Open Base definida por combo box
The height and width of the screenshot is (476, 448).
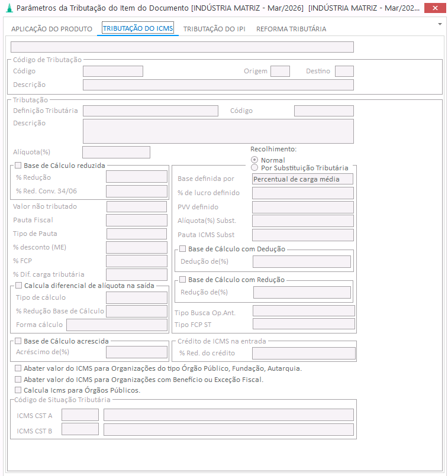[x=302, y=179]
